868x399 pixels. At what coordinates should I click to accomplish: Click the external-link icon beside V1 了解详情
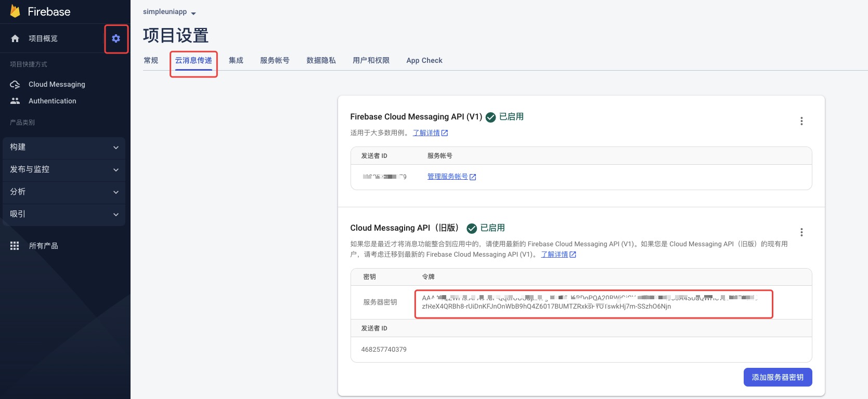click(x=445, y=133)
